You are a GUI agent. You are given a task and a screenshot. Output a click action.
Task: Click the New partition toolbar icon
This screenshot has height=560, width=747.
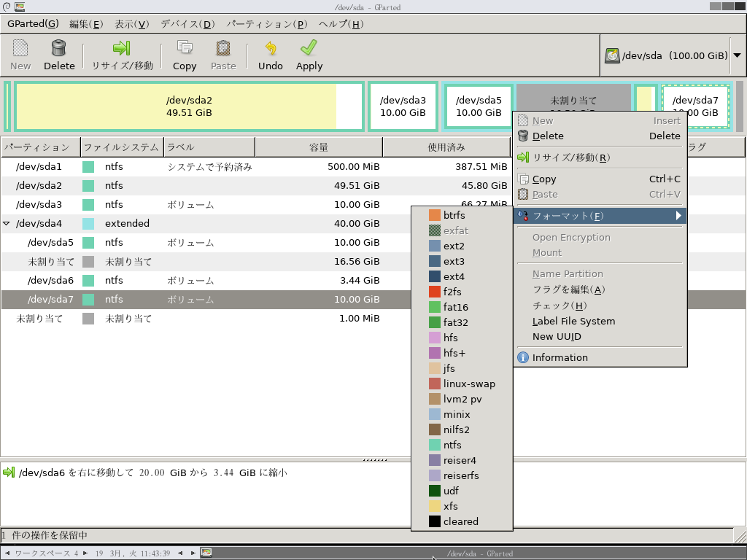pos(20,47)
